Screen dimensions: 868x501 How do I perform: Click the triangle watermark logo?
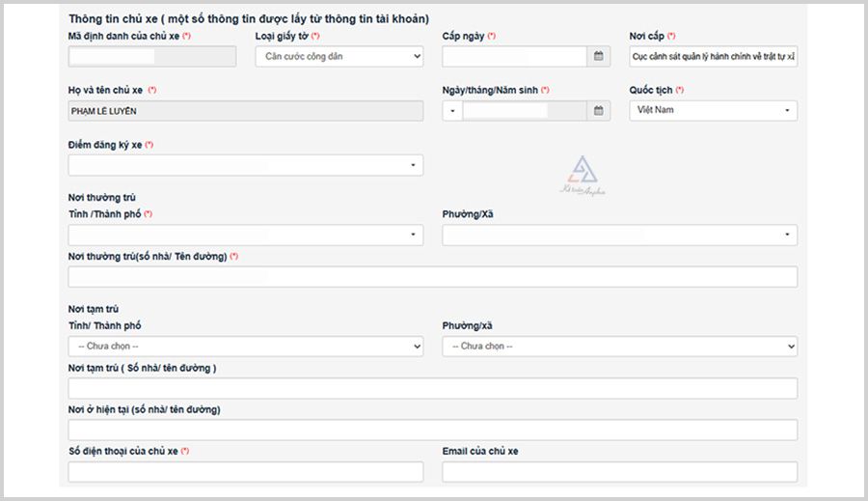click(x=583, y=172)
